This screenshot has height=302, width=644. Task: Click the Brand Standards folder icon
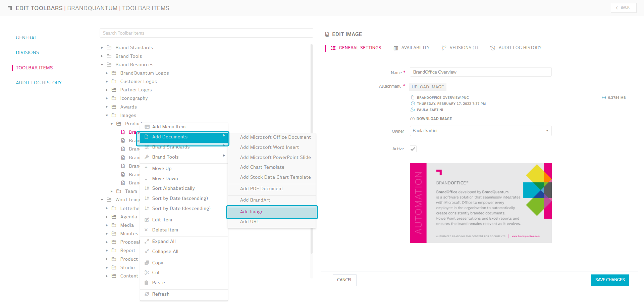coord(109,47)
